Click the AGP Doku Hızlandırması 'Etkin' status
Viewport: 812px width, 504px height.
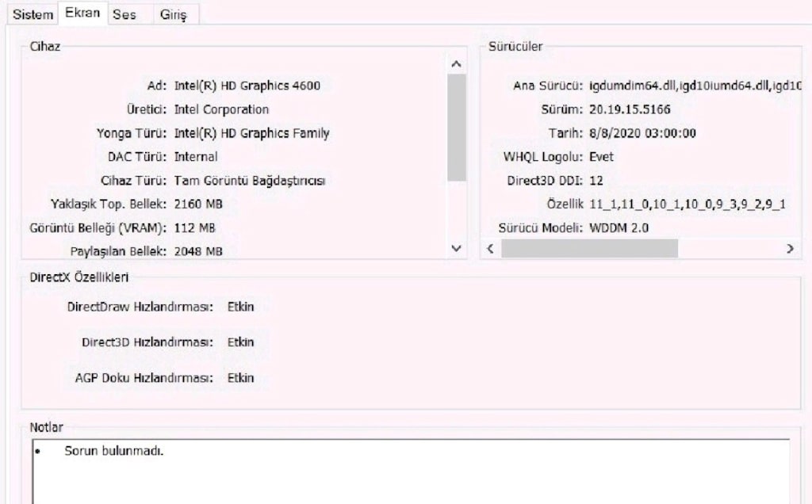tap(241, 378)
